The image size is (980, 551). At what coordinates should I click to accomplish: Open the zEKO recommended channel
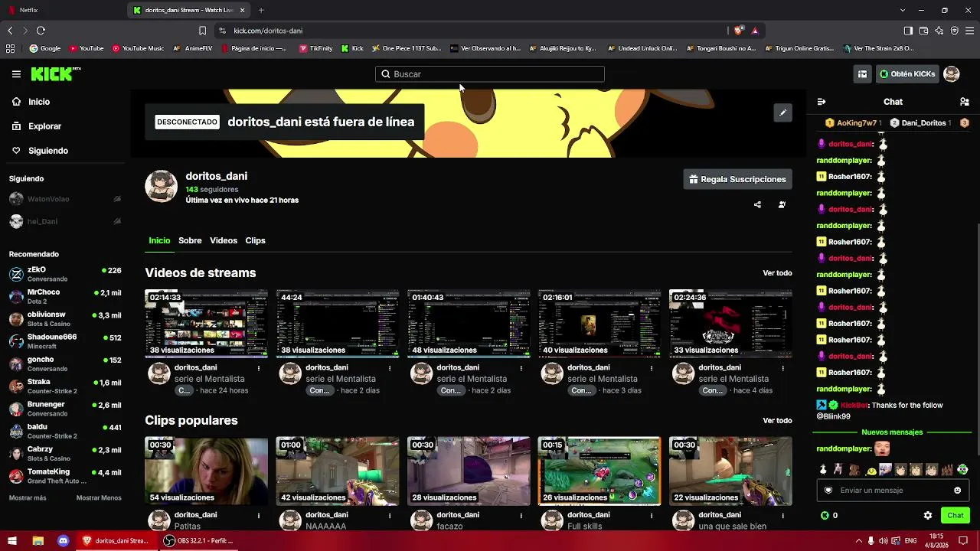coord(65,274)
